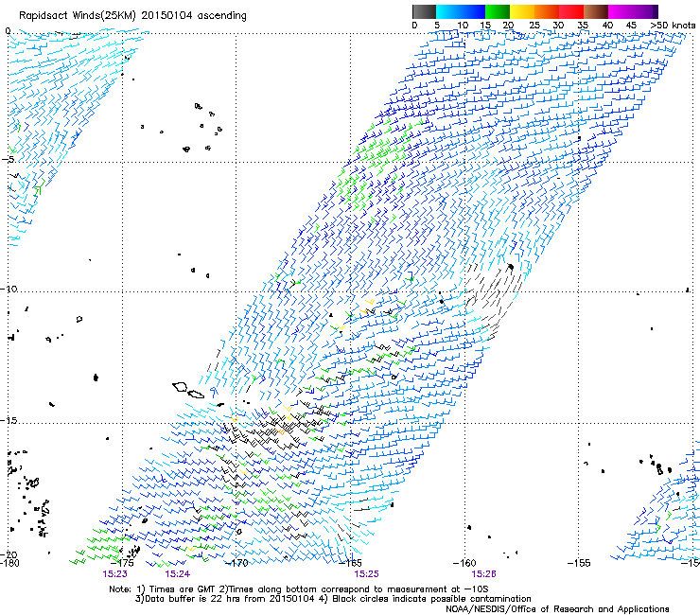Click the 'Times are GMT' note line
This screenshot has height=615, width=700.
pos(299,589)
